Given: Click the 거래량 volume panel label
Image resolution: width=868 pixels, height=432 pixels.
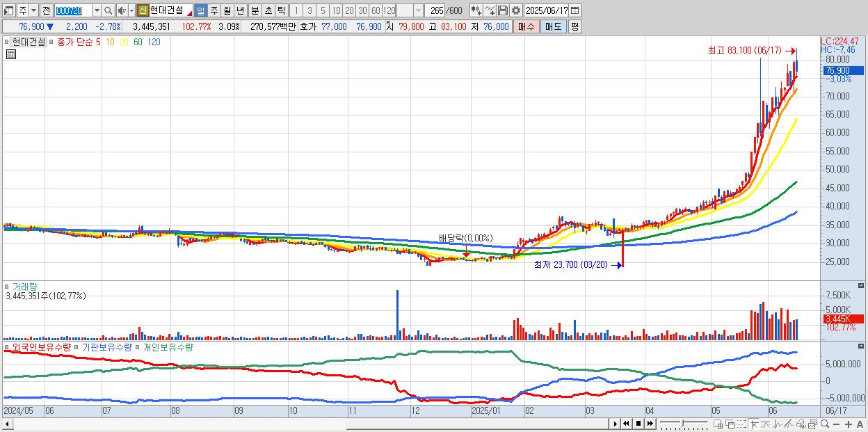Looking at the screenshot, I should coord(25,286).
